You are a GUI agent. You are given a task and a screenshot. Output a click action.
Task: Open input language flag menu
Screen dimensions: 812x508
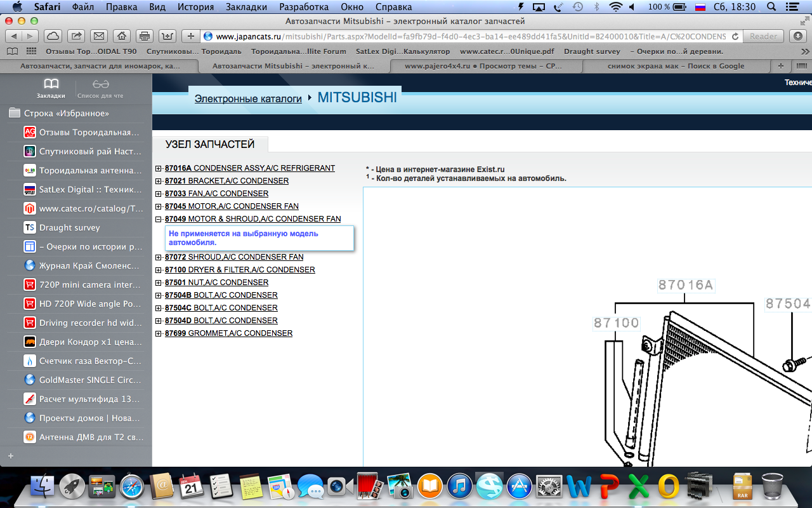coord(700,7)
